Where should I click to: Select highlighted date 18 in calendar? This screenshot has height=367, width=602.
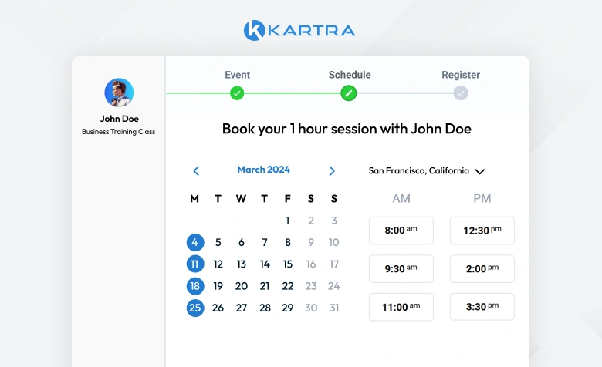[195, 286]
